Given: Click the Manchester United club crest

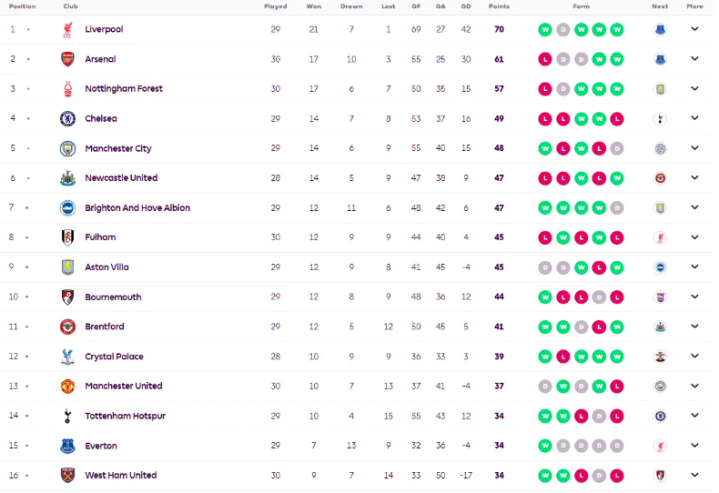Looking at the screenshot, I should (68, 386).
